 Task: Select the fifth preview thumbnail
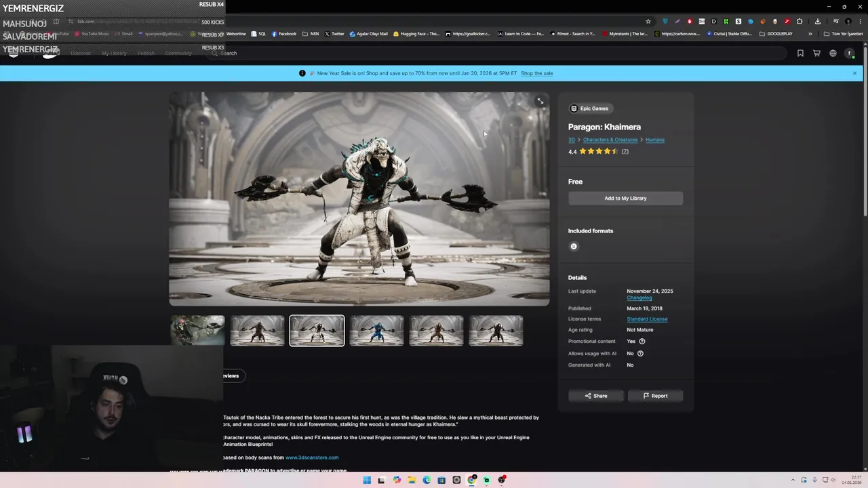[x=436, y=331]
